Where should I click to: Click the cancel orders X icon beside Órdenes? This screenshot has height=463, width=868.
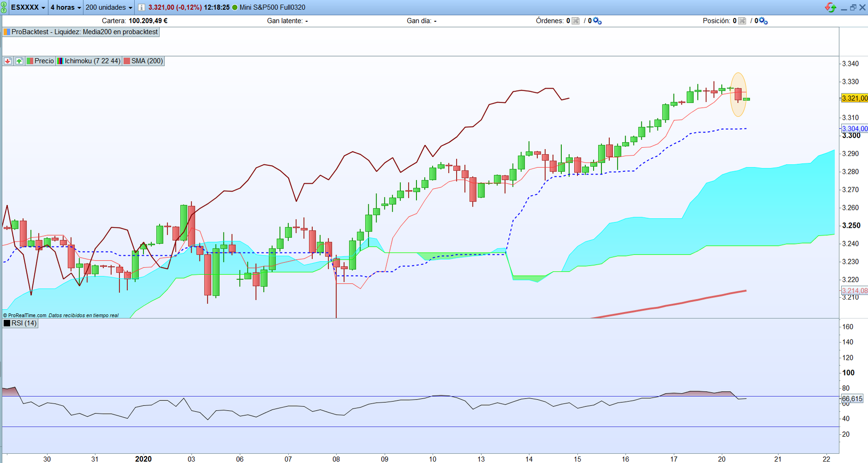tap(576, 21)
